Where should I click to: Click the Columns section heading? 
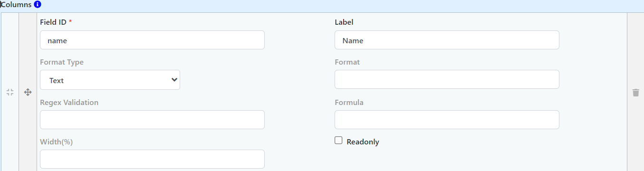coord(17,5)
